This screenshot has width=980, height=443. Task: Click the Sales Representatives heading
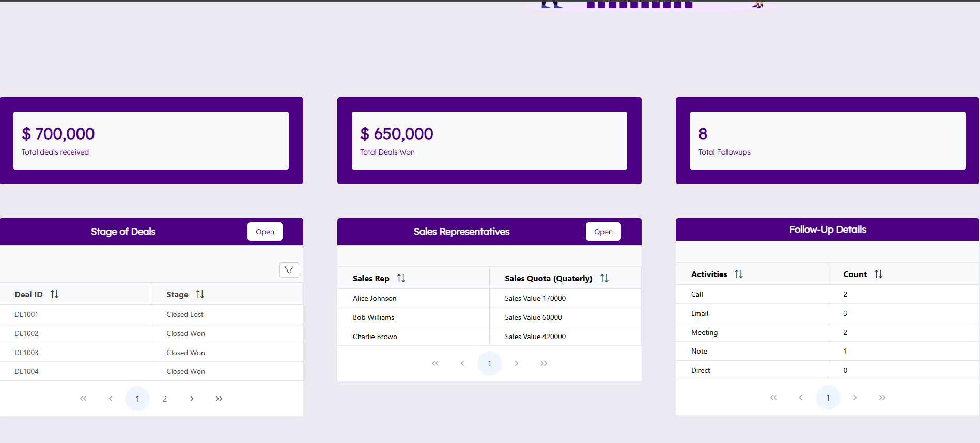(462, 232)
